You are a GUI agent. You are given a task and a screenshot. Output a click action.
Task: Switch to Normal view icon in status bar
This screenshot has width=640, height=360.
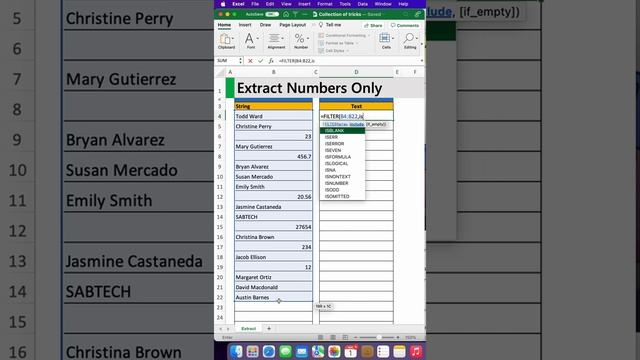[320, 338]
